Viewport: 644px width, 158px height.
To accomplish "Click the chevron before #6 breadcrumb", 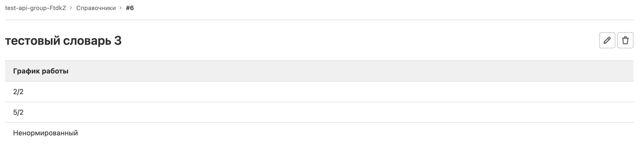I will click(121, 8).
